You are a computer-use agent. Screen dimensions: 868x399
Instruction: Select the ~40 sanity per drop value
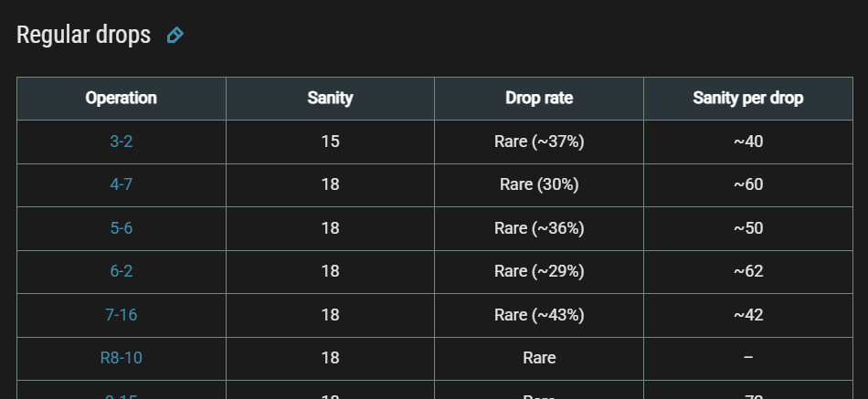tap(748, 142)
